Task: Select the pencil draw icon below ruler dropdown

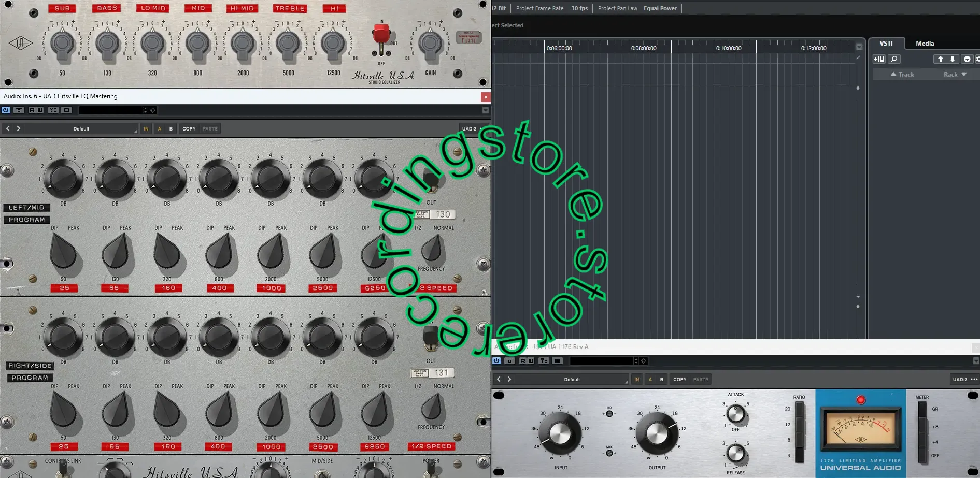Action: click(858, 58)
